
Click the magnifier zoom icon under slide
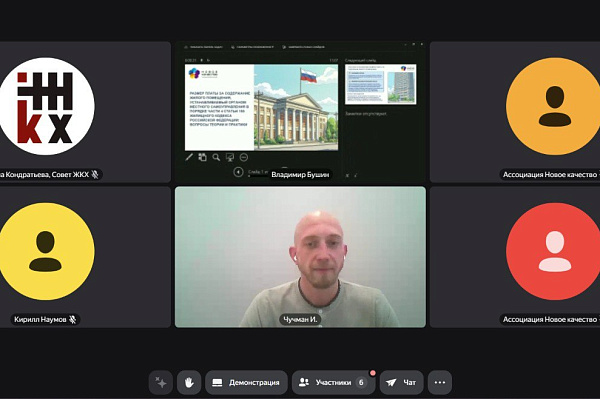216,157
